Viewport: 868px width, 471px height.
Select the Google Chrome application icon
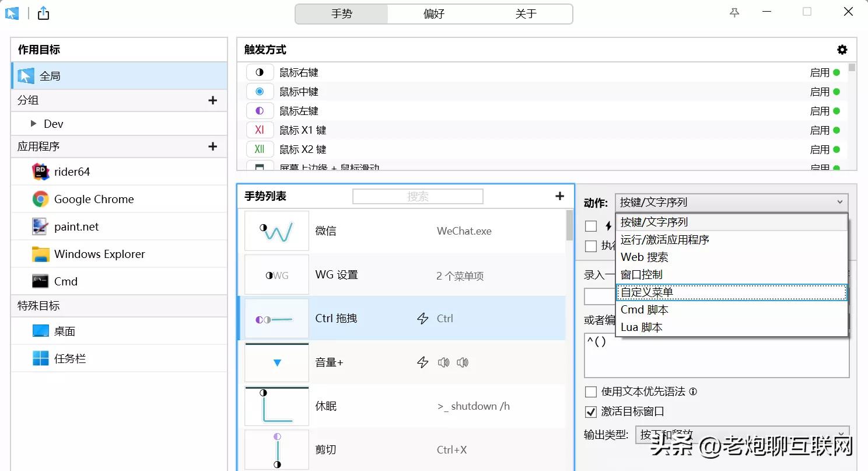tap(39, 199)
